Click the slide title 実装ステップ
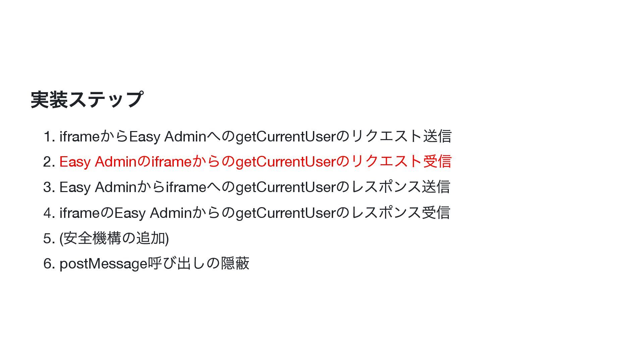This screenshot has height=362, width=644. click(x=87, y=100)
